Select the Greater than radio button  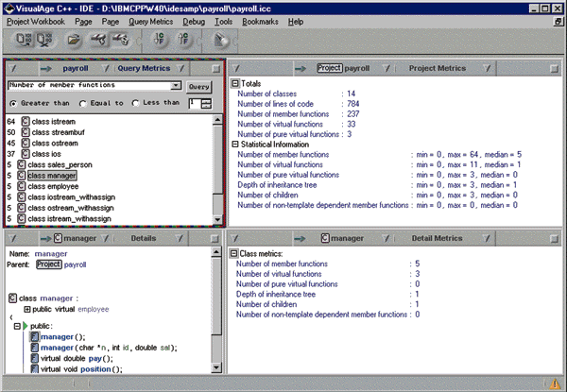pos(12,103)
